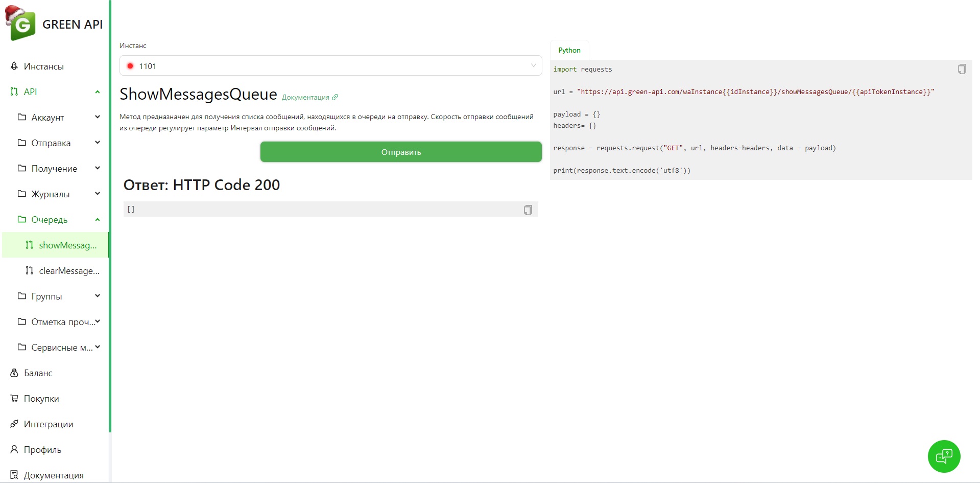Open the Документация link beside ShowMessagesQueue
Screen dimensions: 980x483
(309, 97)
